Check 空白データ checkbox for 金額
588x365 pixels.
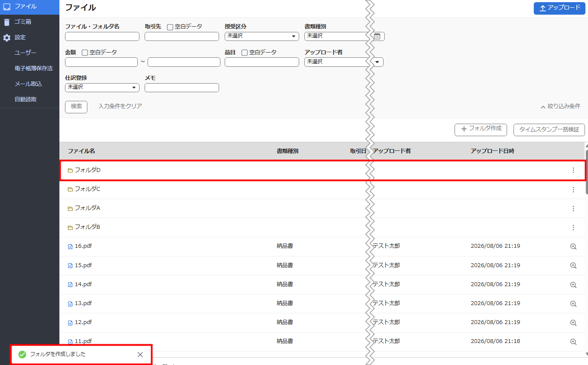click(85, 53)
